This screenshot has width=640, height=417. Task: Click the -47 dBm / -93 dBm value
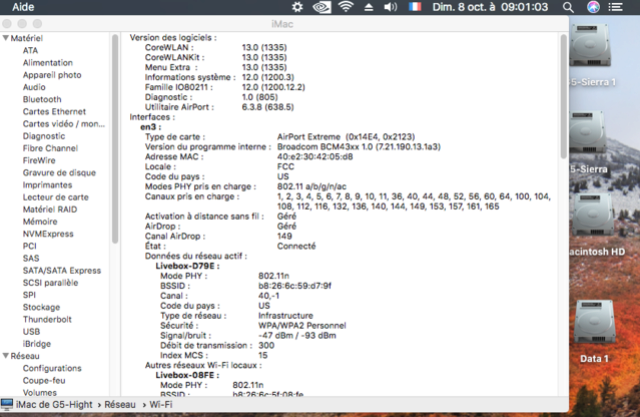(297, 335)
